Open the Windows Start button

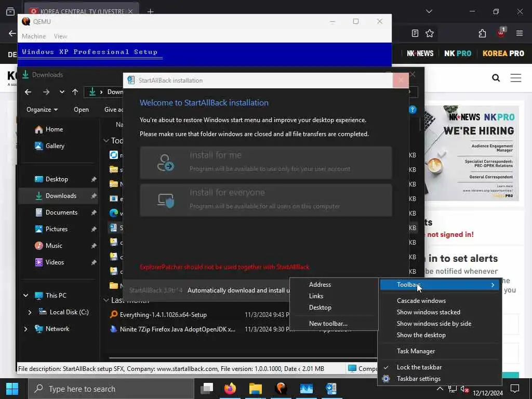[12, 389]
